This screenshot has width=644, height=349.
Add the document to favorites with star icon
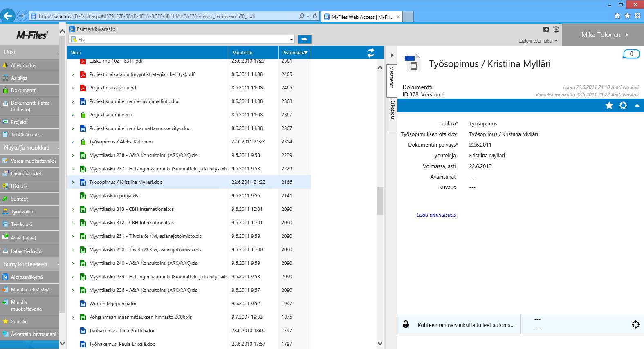click(609, 105)
